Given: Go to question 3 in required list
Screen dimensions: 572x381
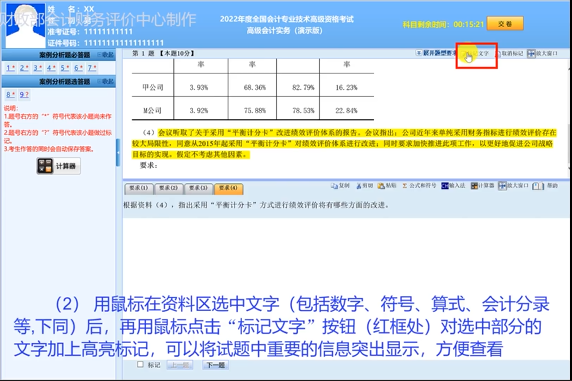Looking at the screenshot, I should pyautogui.click(x=38, y=68).
